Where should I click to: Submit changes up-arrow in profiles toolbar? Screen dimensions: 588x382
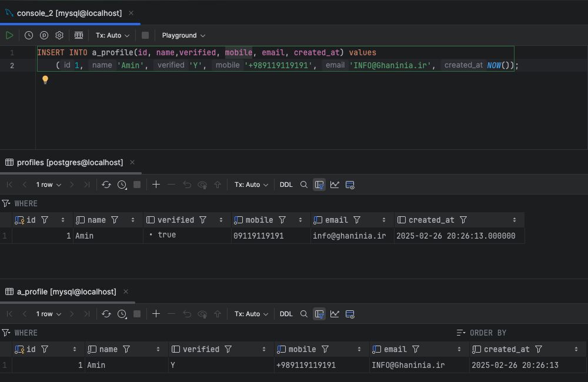point(218,185)
